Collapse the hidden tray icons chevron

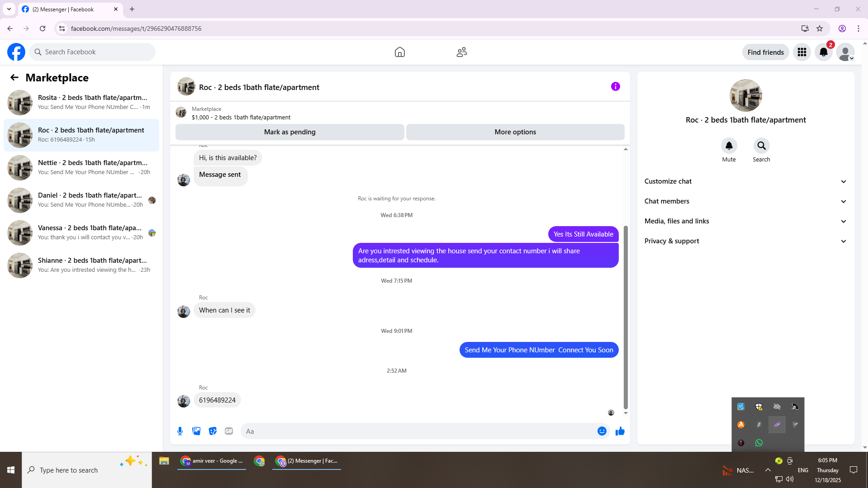768,470
